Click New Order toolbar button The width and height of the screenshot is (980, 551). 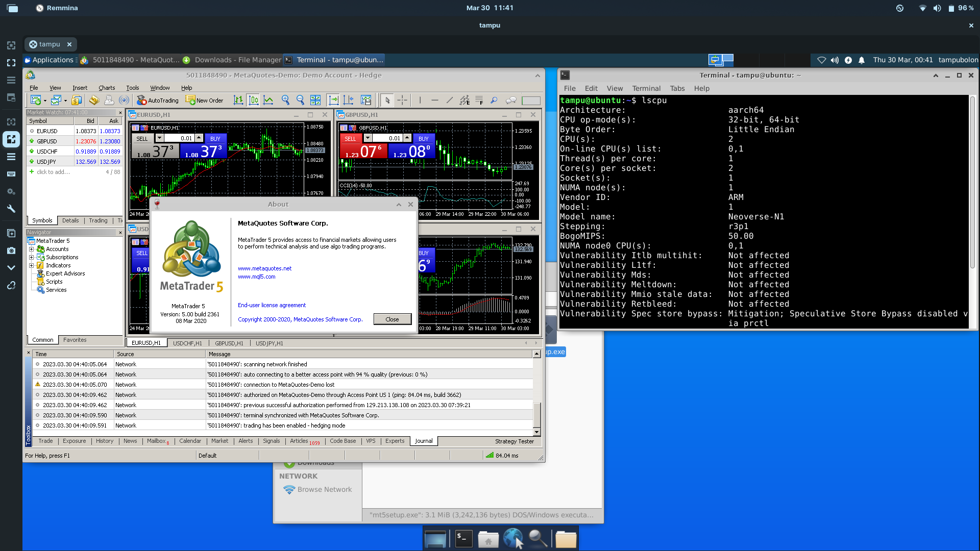[x=205, y=101]
